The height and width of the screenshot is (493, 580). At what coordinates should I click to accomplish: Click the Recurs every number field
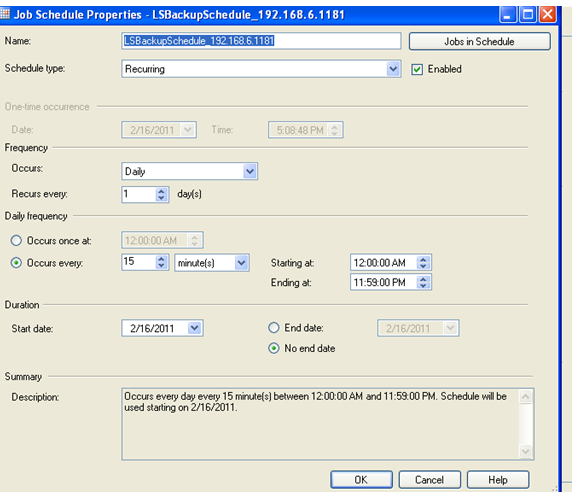[x=139, y=195]
